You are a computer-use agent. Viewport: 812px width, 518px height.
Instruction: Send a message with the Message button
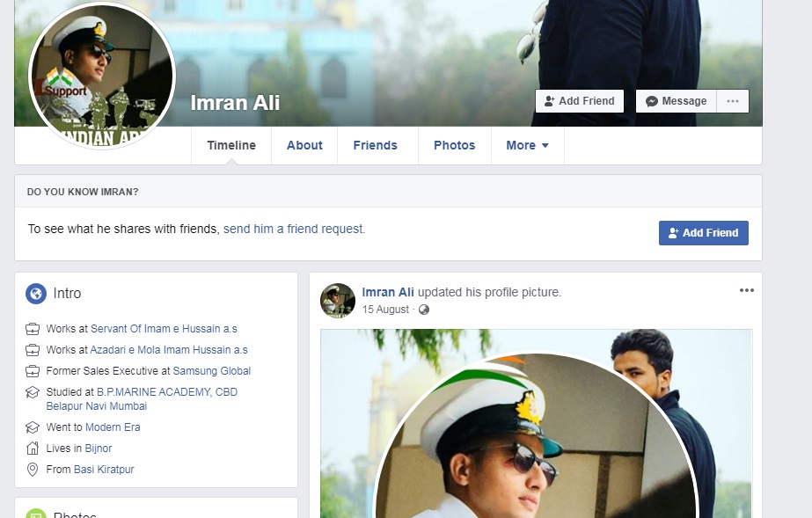[x=676, y=101]
